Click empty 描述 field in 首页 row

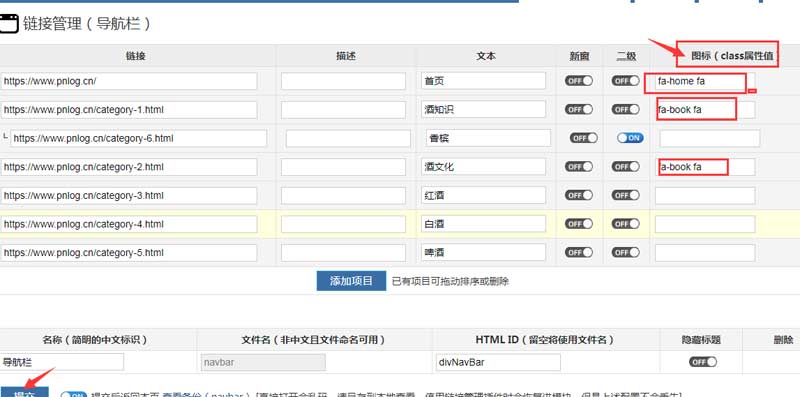point(343,81)
